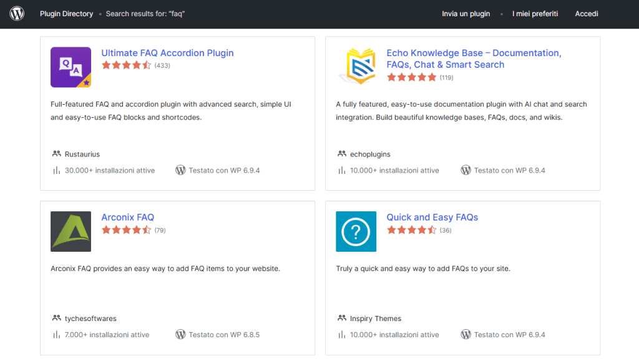
Task: Click the (119) rating count
Action: tap(446, 78)
